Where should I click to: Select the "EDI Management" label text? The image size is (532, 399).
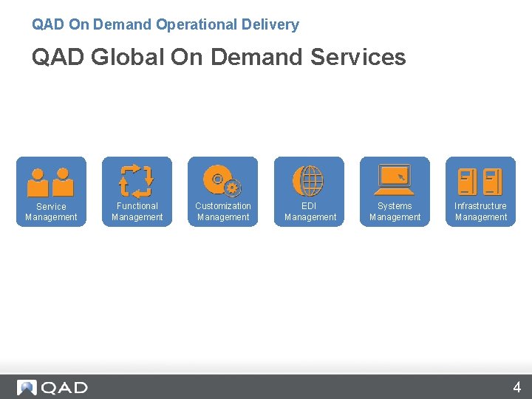310,211
